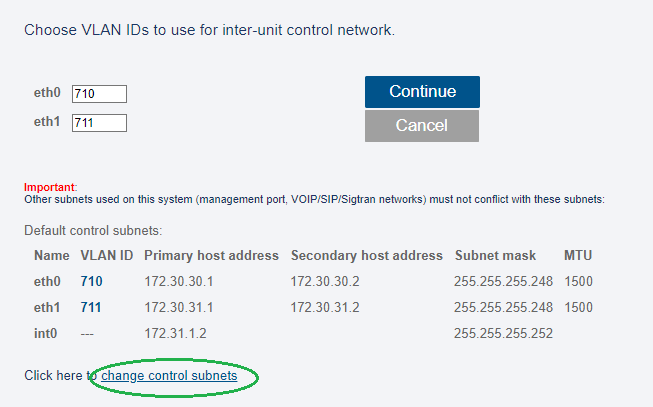Click the red Important warning label
The height and width of the screenshot is (407, 653).
(x=49, y=187)
